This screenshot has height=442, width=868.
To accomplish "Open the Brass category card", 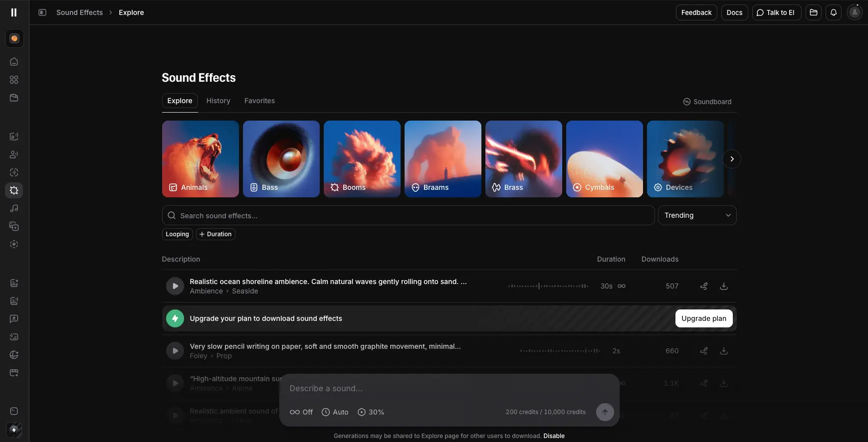I will tap(524, 159).
